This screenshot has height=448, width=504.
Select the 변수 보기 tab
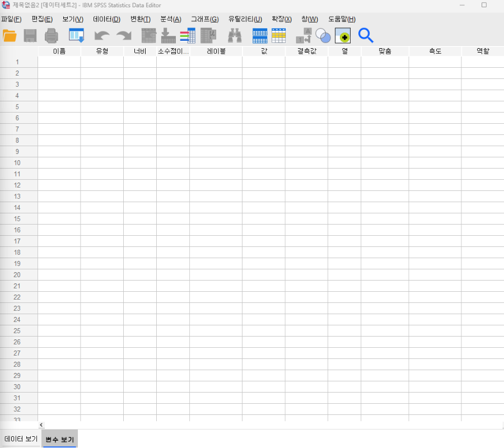point(60,439)
